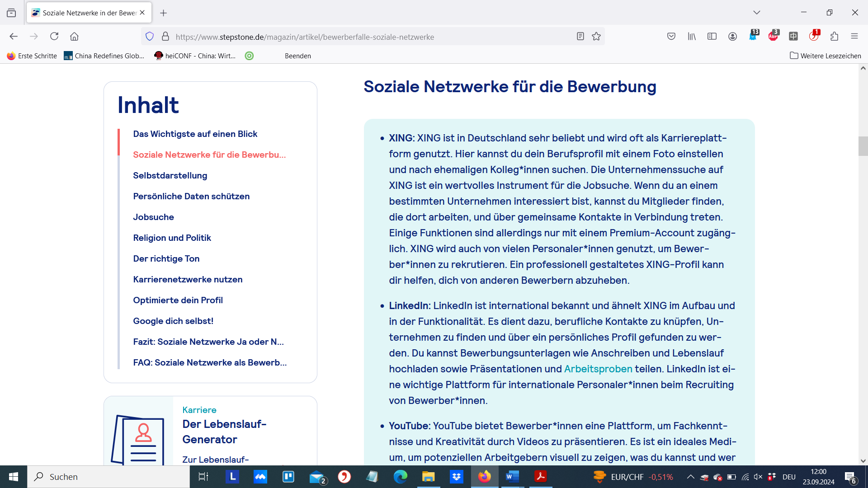Open China Redefines Glob... bookmark

[x=104, y=56]
